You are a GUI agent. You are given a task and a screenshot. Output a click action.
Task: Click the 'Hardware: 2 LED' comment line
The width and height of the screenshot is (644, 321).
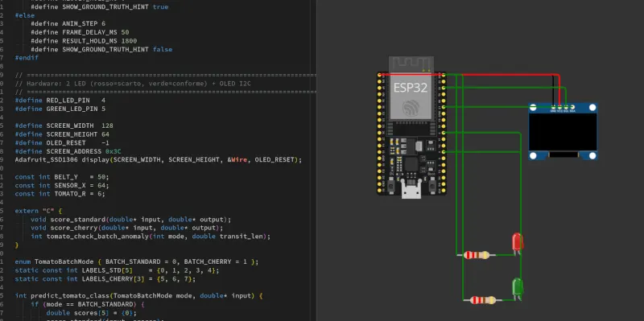pyautogui.click(x=133, y=84)
